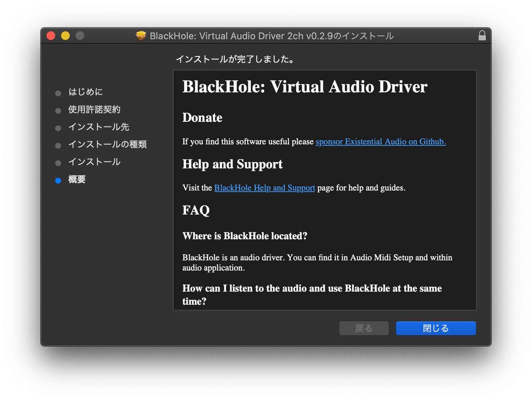Select the 使用許諾契約 step in the sidebar
The height and width of the screenshot is (400, 532).
94,109
